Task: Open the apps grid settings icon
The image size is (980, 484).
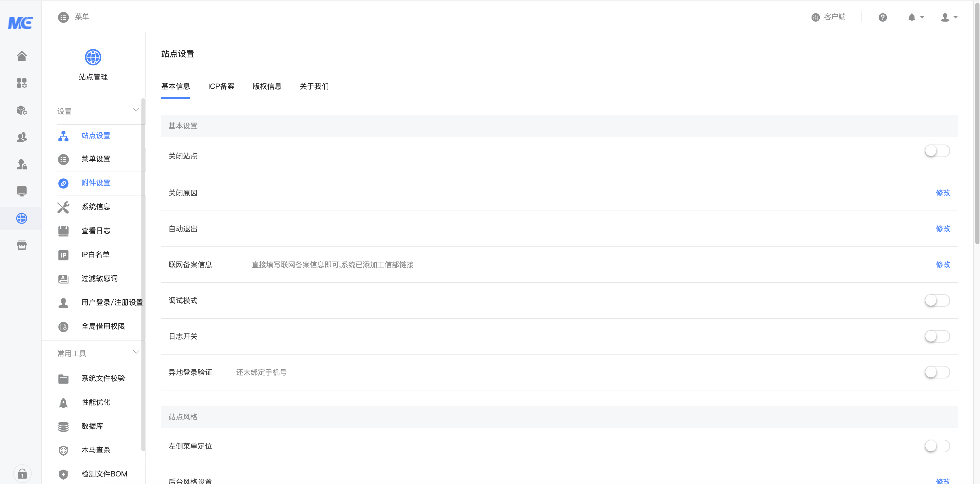Action: (x=22, y=83)
